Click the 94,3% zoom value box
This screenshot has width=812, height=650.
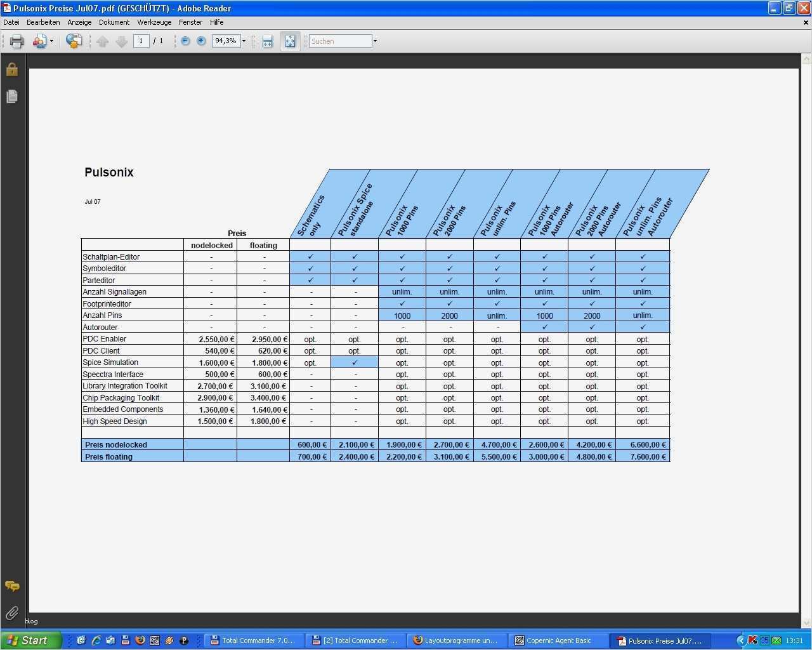click(226, 41)
